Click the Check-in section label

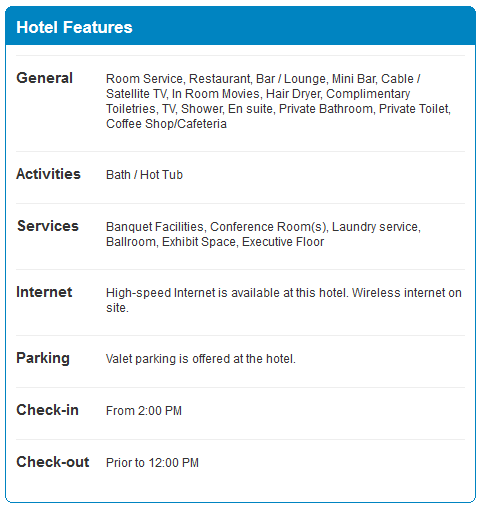(47, 410)
